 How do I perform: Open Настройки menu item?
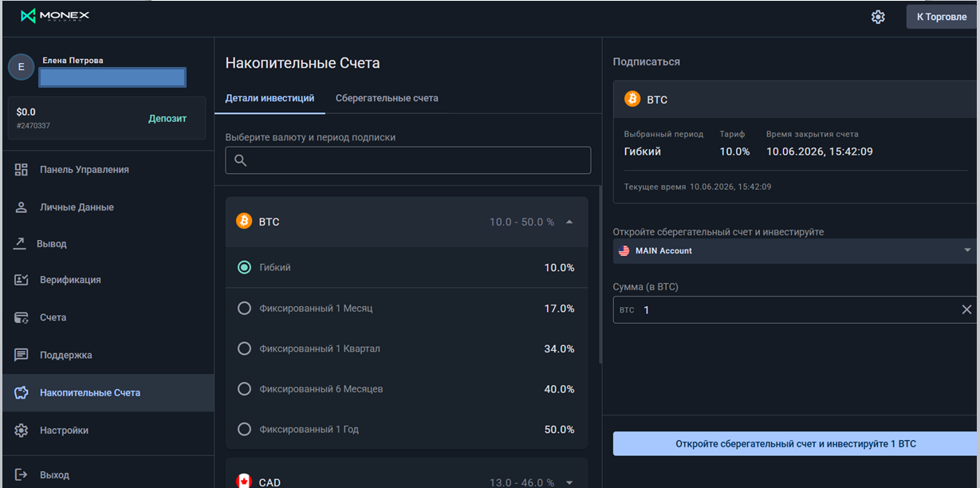pyautogui.click(x=108, y=430)
